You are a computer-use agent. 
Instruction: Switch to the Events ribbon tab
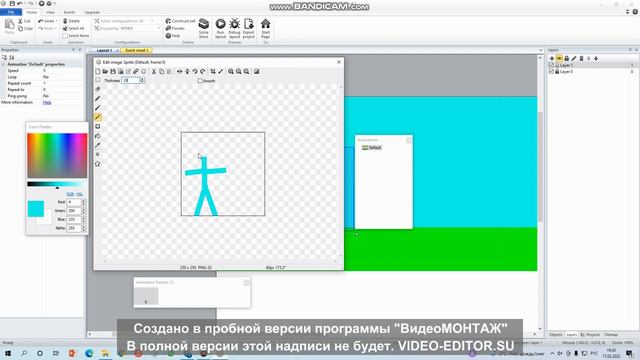69,12
